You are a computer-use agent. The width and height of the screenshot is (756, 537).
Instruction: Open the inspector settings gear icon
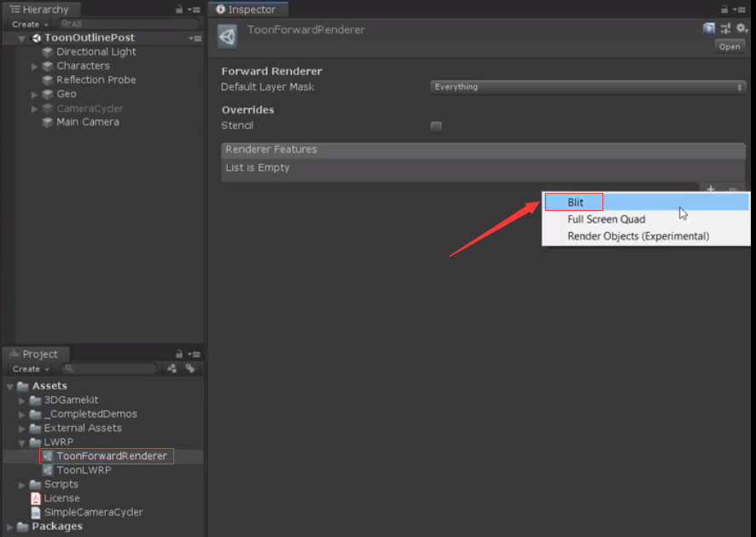742,28
